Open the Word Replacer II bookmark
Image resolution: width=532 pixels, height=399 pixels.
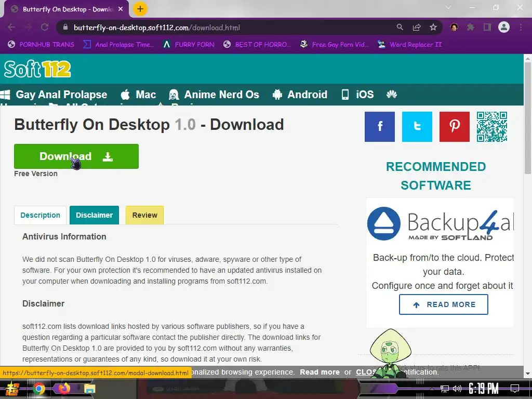(409, 45)
